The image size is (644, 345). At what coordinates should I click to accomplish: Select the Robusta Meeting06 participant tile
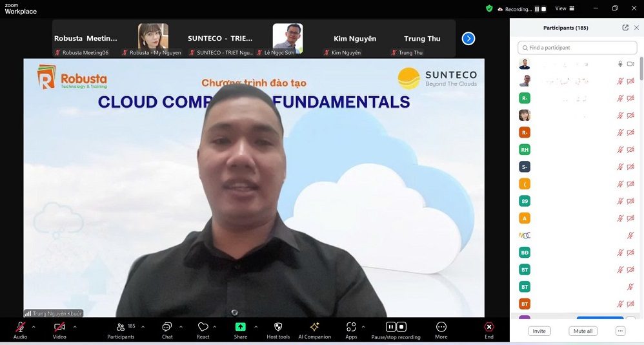pyautogui.click(x=86, y=39)
